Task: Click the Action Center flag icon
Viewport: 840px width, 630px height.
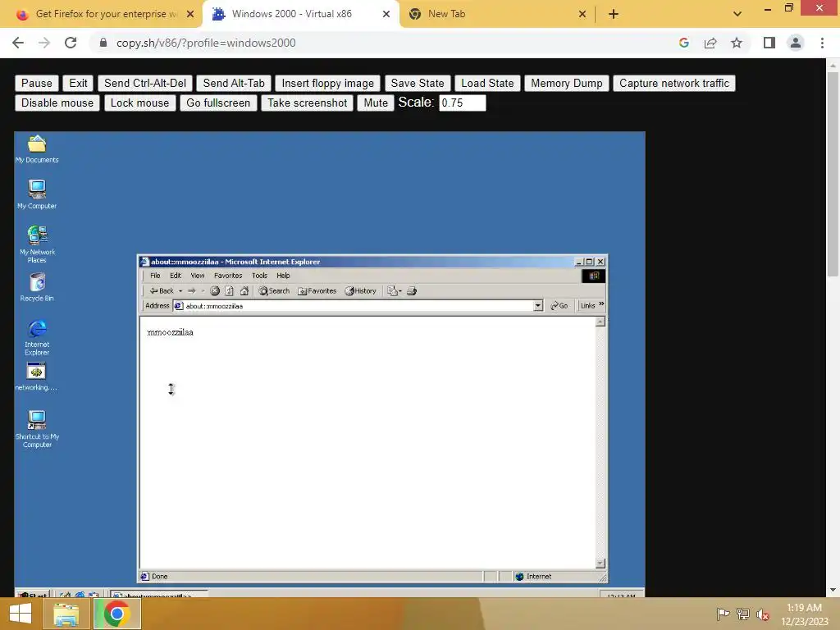Action: [x=723, y=614]
